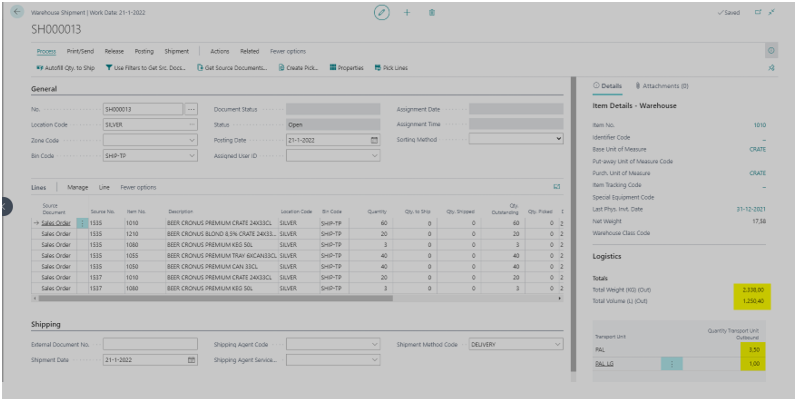Screen dimensions: 795x404
Task: Expand the Sorting Method dropdown
Action: (x=557, y=140)
